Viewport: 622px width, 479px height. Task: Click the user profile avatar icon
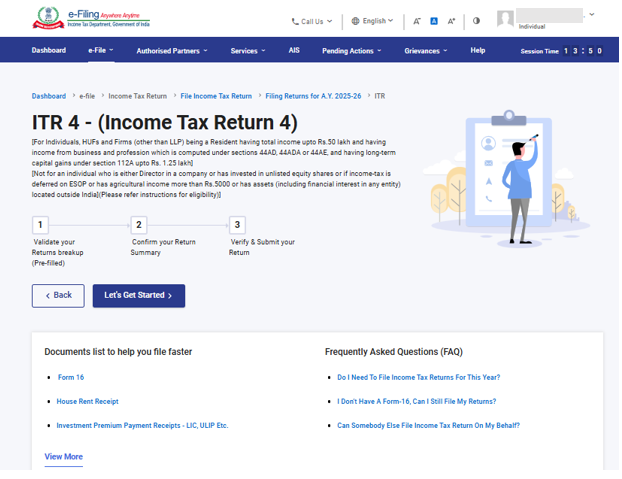point(505,19)
